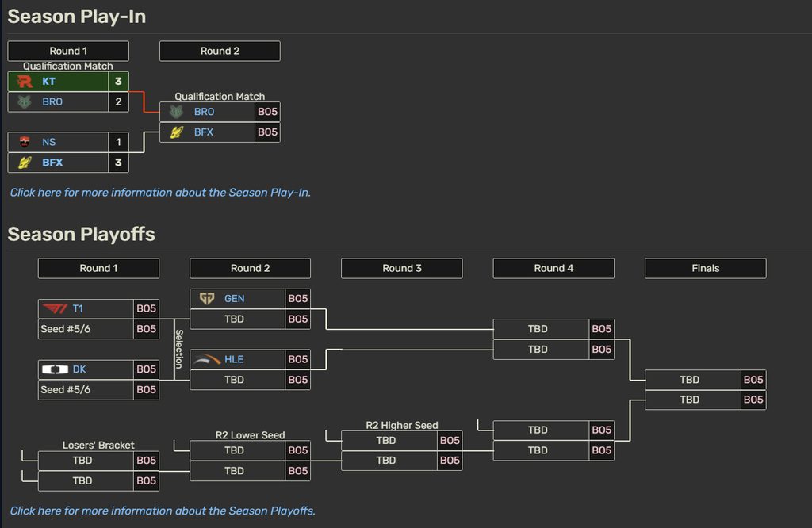
Task: Click the Selection label between rounds
Action: tap(179, 349)
